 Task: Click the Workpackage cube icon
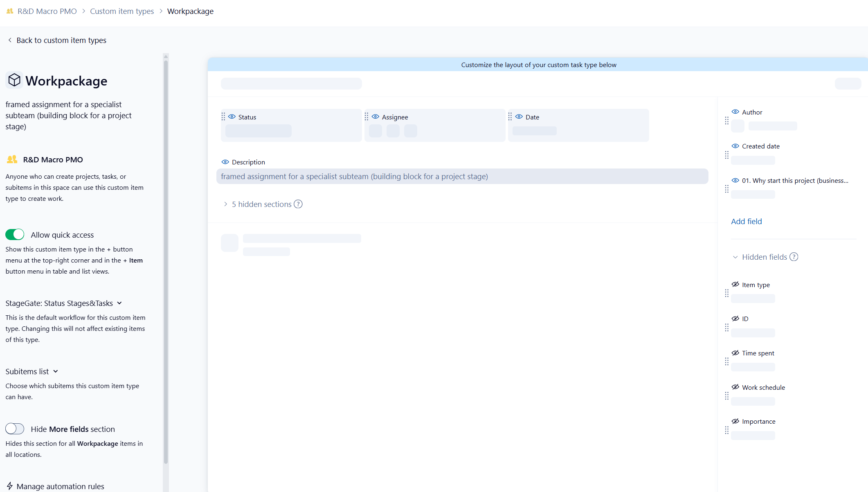[x=14, y=80]
